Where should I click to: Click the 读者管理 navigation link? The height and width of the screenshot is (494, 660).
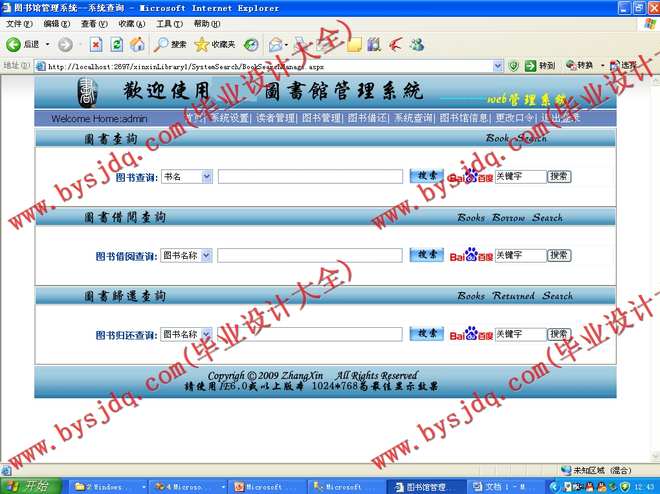275,118
